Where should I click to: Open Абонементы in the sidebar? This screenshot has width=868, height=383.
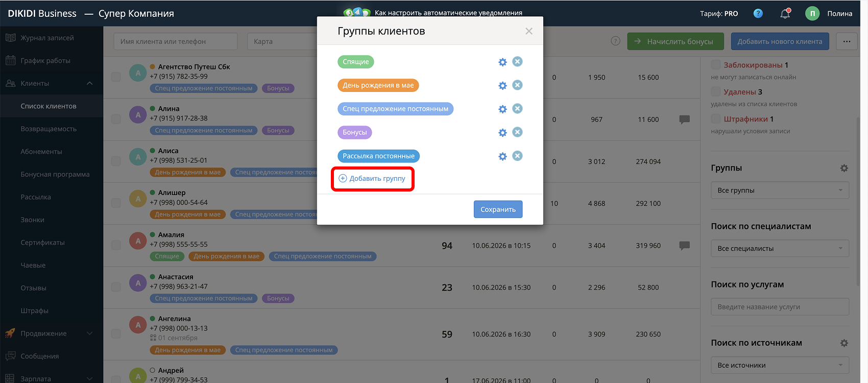(x=41, y=152)
